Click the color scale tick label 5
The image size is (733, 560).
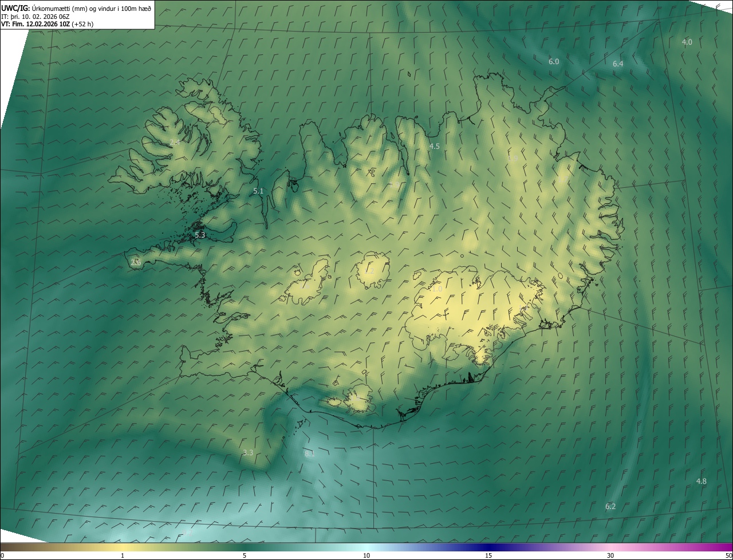(245, 555)
